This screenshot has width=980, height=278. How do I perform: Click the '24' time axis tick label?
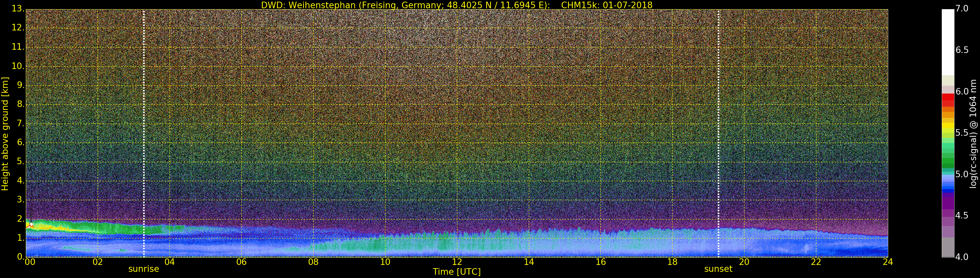[888, 262]
